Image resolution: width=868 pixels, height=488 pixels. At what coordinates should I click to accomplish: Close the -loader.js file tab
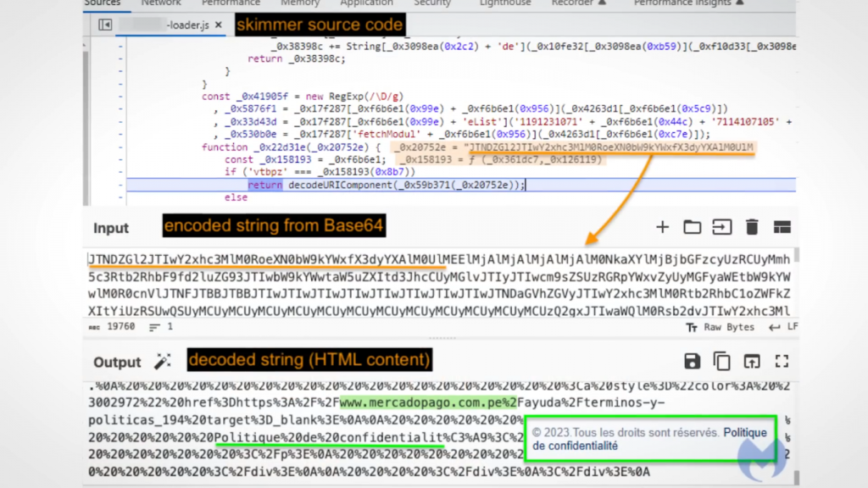pos(219,25)
